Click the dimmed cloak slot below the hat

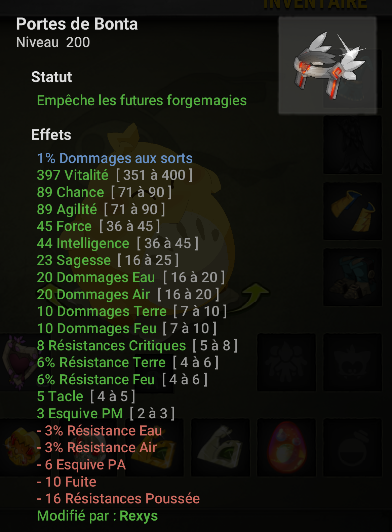coord(352,145)
